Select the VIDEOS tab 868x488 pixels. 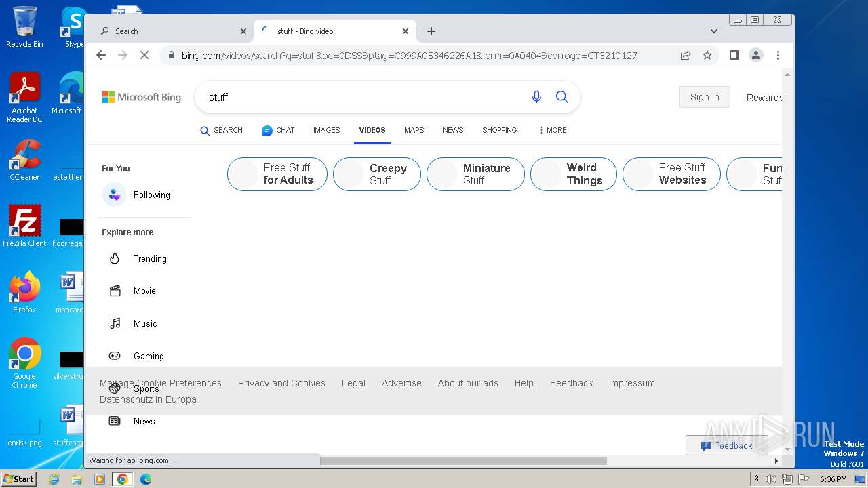click(x=372, y=130)
